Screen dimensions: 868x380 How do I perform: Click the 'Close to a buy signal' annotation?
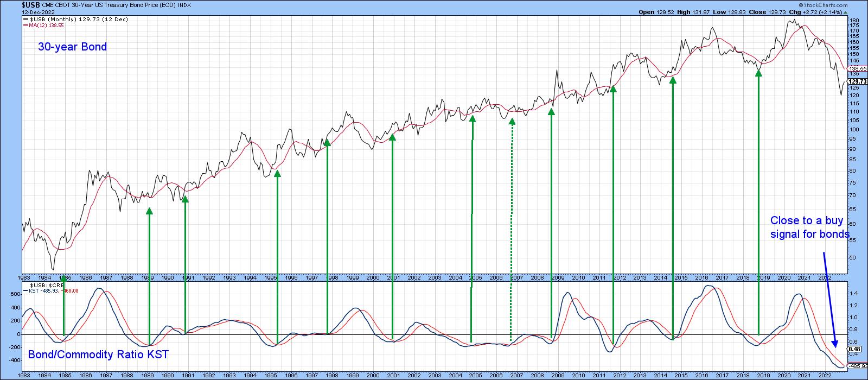coord(809,227)
